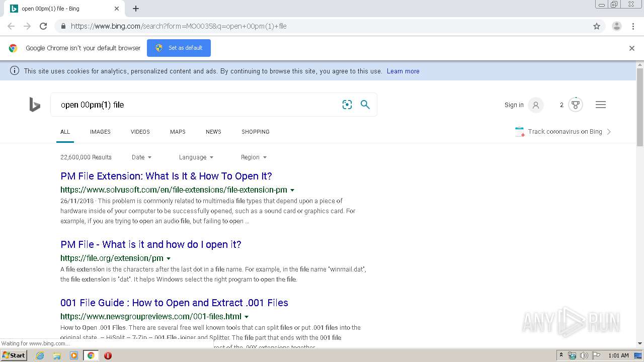Expand solvusoft.com result URL arrow
The image size is (644, 362).
[292, 190]
